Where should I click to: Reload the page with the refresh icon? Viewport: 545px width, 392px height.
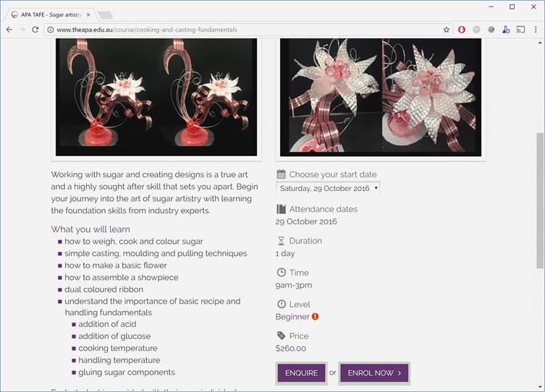tap(35, 30)
